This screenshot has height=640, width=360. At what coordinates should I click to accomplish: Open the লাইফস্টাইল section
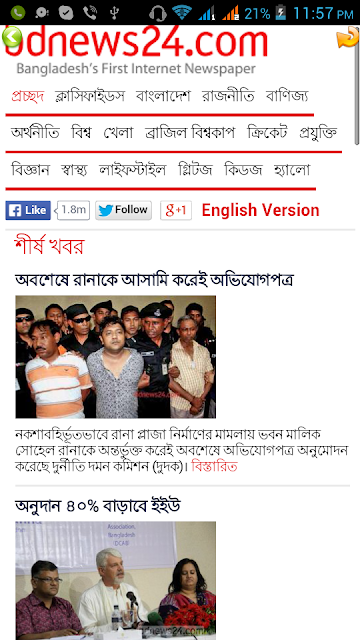[133, 169]
